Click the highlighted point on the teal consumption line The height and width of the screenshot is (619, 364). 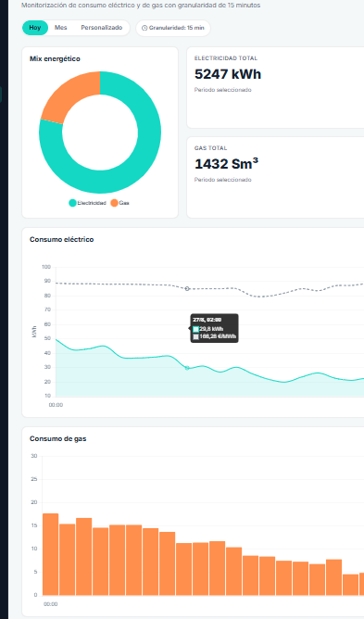(187, 368)
